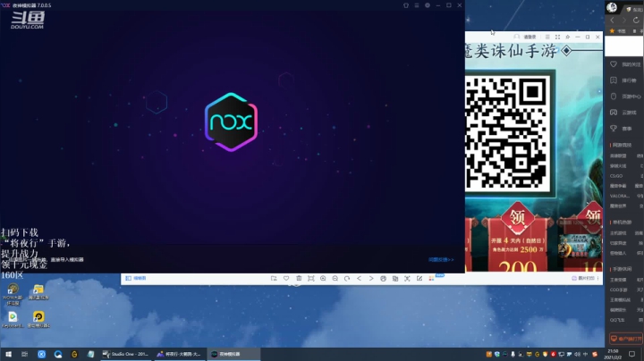The height and width of the screenshot is (361, 644).
Task: Click the QR code image in the viewer
Action: pyautogui.click(x=508, y=133)
